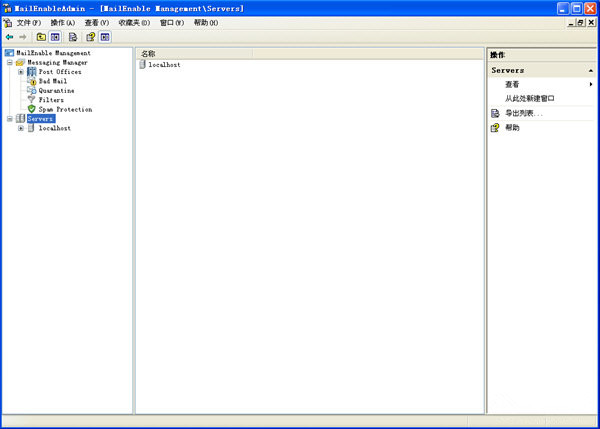Click 从此处新建窗口 in actions pane
This screenshot has height=429, width=600.
pos(530,98)
